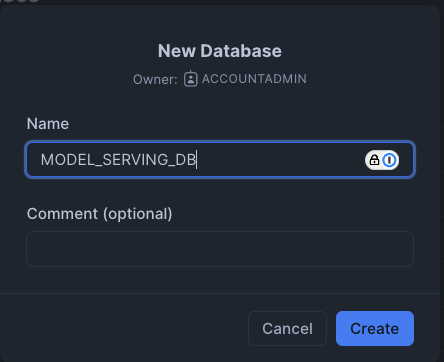Click the lock icon in Name field
Viewport: 444px width, 362px height.
(x=374, y=160)
